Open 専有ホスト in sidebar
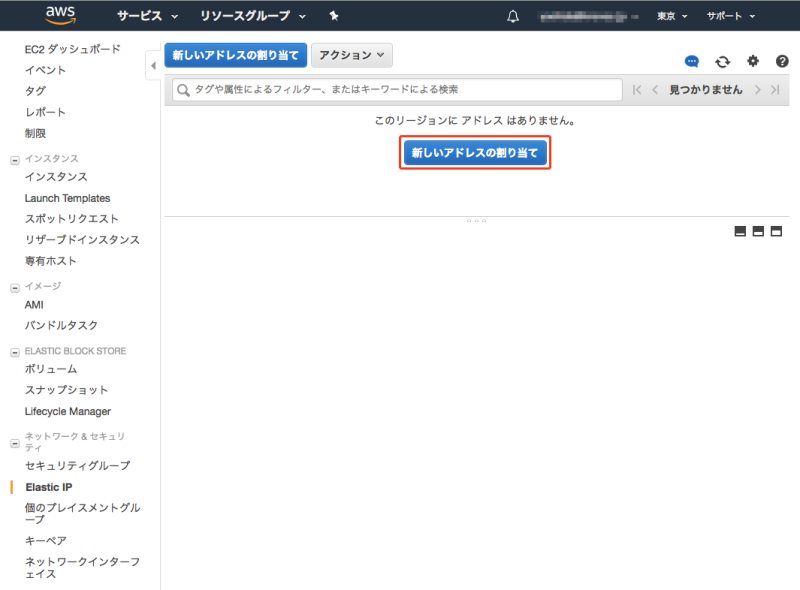Viewport: 800px width, 590px height. point(51,261)
